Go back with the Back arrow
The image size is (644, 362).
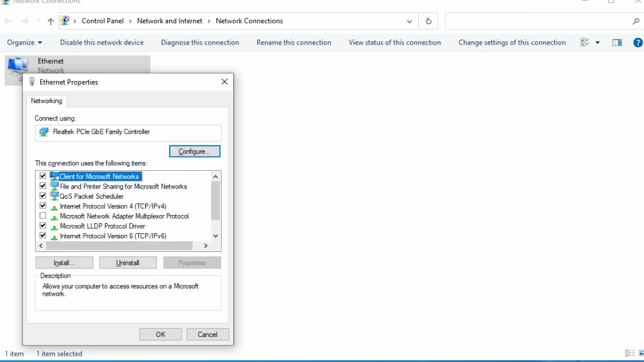point(8,21)
